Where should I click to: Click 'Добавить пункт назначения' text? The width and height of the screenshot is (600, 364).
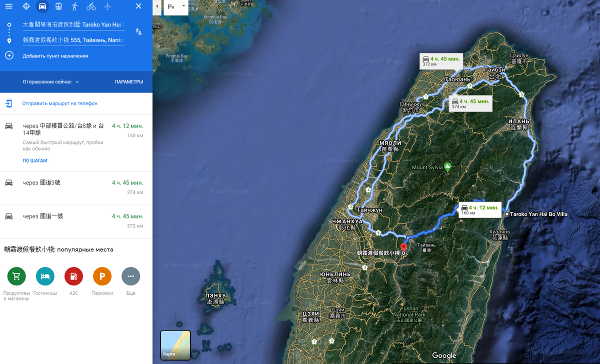click(55, 56)
